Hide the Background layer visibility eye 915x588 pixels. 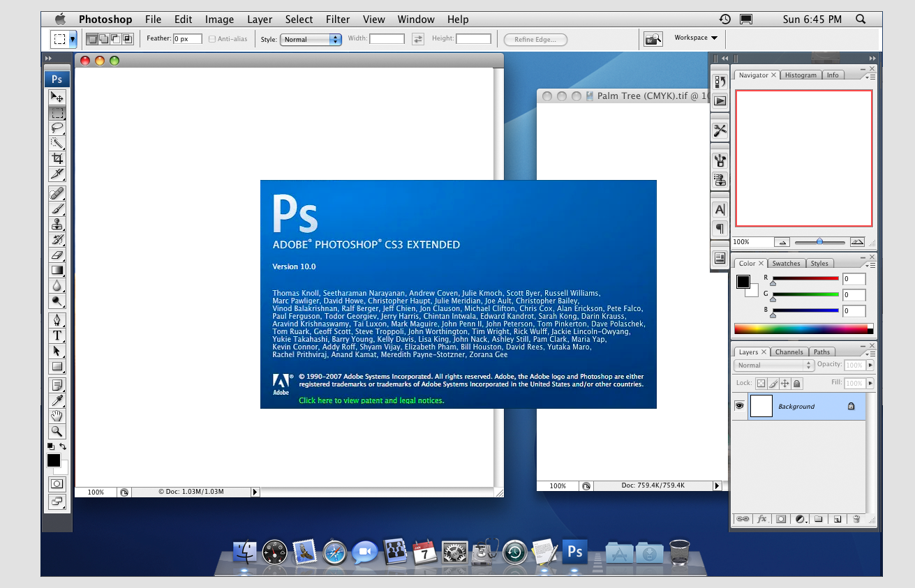coord(739,406)
